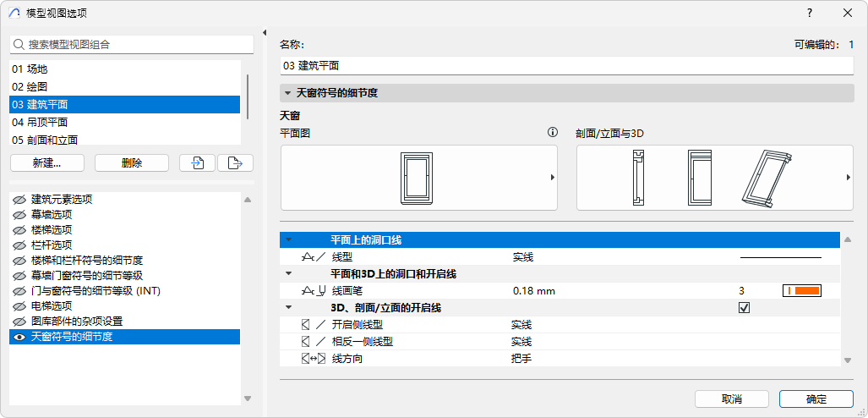Click the orange pen color swatch

point(801,290)
